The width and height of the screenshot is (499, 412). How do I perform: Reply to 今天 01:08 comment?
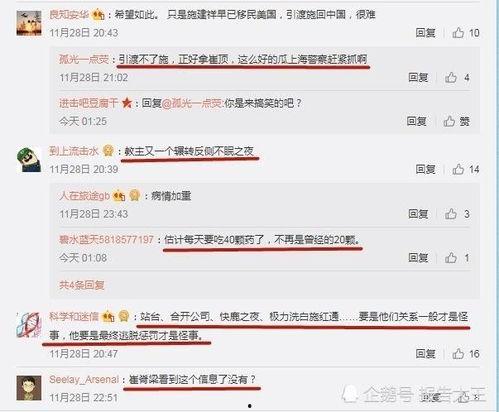click(x=418, y=258)
